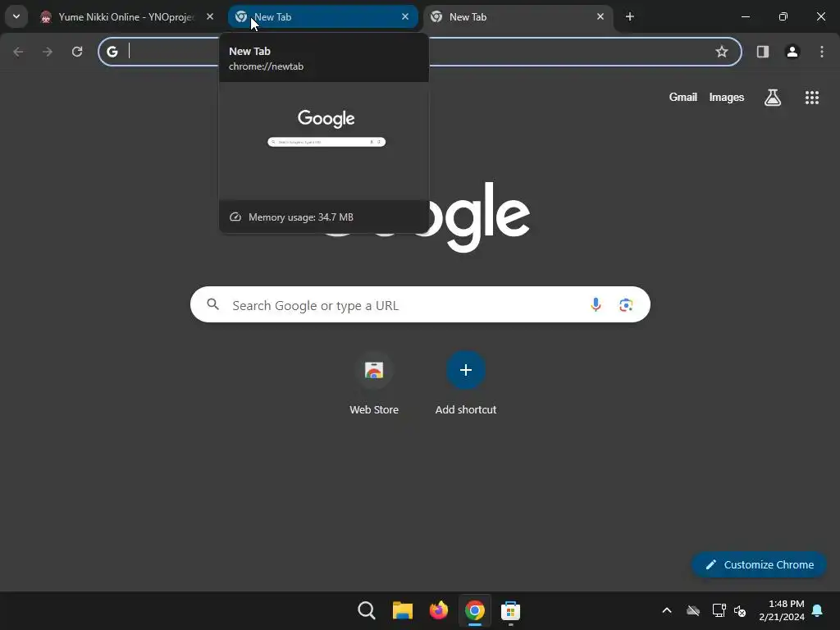
Task: Open the Google apps grid
Action: pyautogui.click(x=812, y=97)
